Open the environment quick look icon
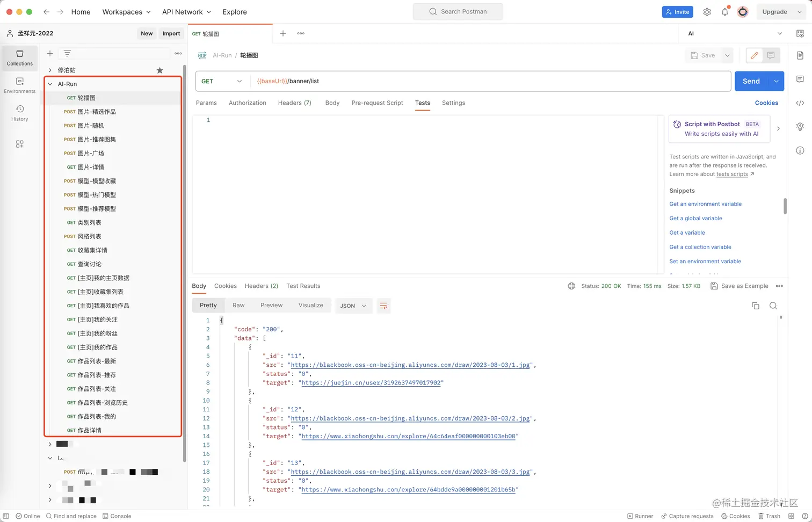The image size is (812, 522). (800, 33)
